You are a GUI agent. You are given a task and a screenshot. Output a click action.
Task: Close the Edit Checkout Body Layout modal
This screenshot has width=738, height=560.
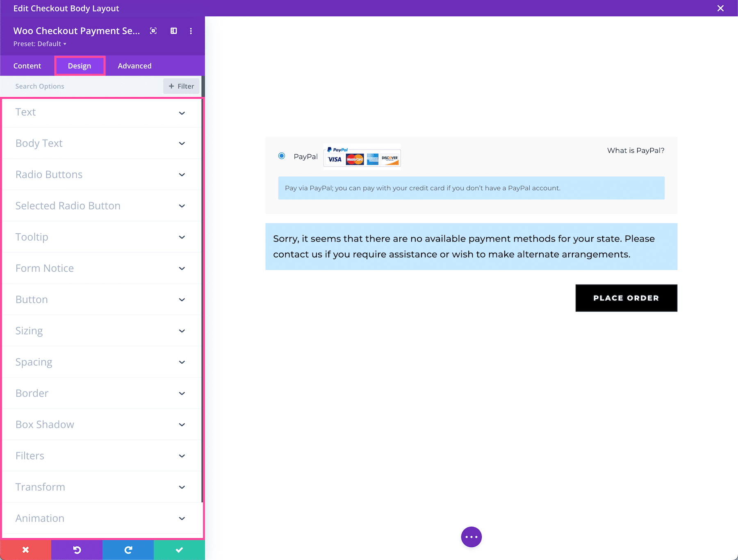(720, 8)
